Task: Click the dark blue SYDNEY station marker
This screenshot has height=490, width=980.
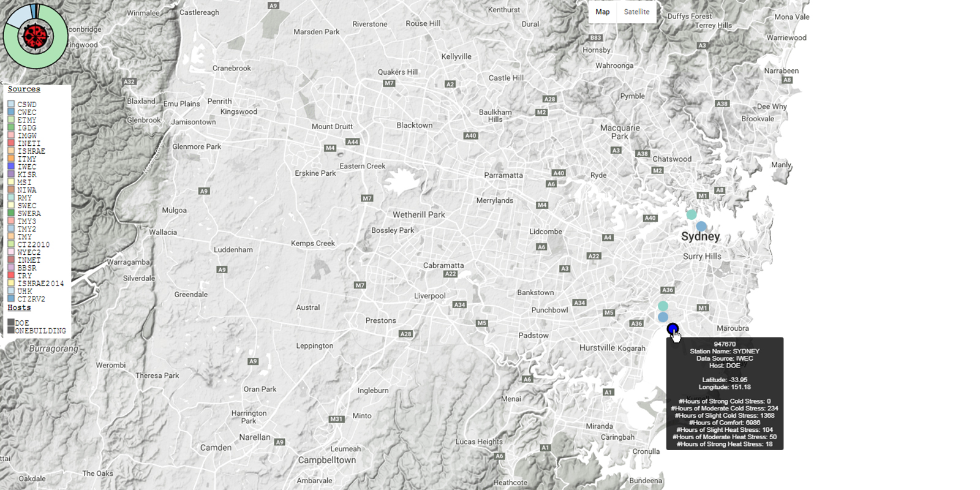Action: [672, 329]
